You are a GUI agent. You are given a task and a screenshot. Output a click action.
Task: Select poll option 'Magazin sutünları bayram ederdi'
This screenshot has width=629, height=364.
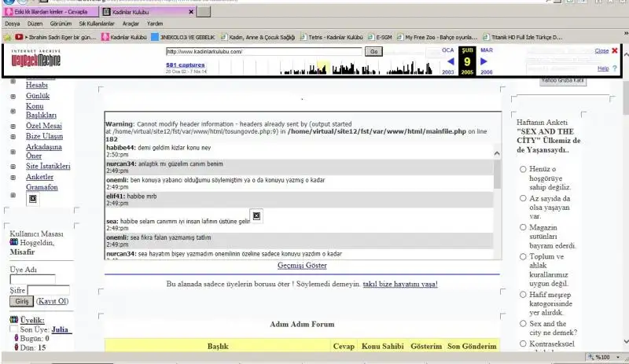pyautogui.click(x=522, y=227)
